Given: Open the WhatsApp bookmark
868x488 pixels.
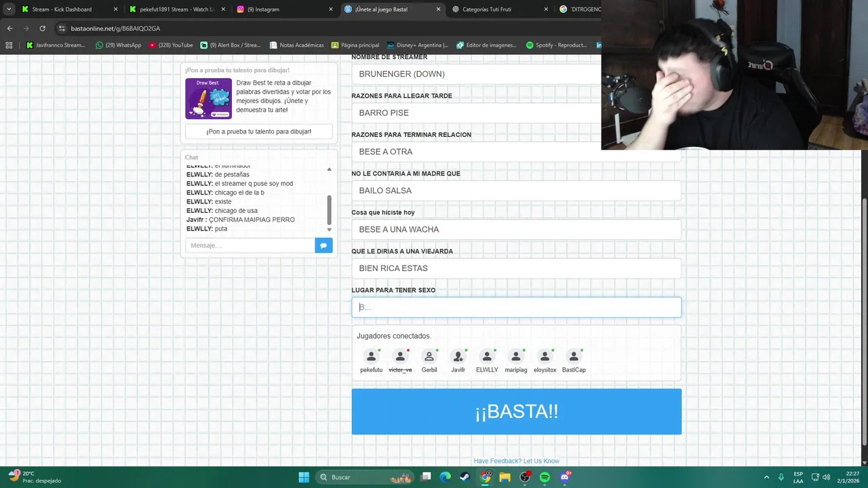Looking at the screenshot, I should [119, 45].
